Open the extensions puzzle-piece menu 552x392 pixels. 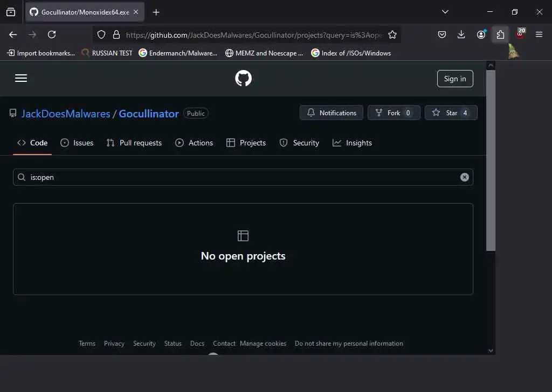pyautogui.click(x=500, y=34)
